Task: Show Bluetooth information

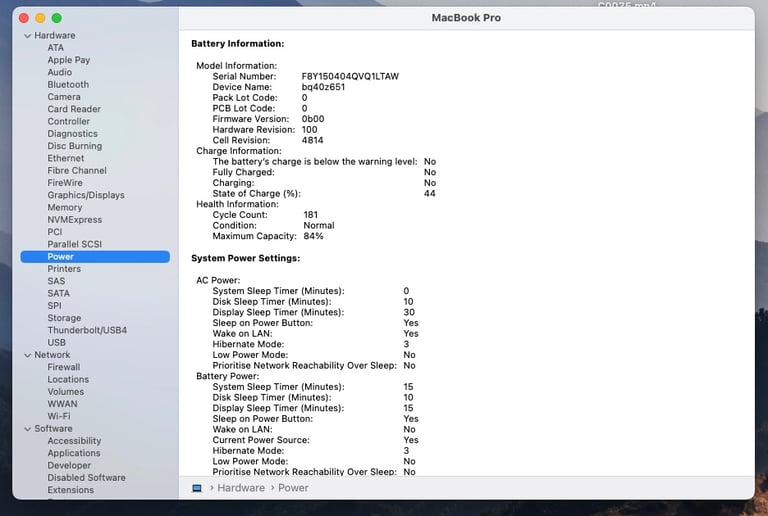Action: point(68,84)
